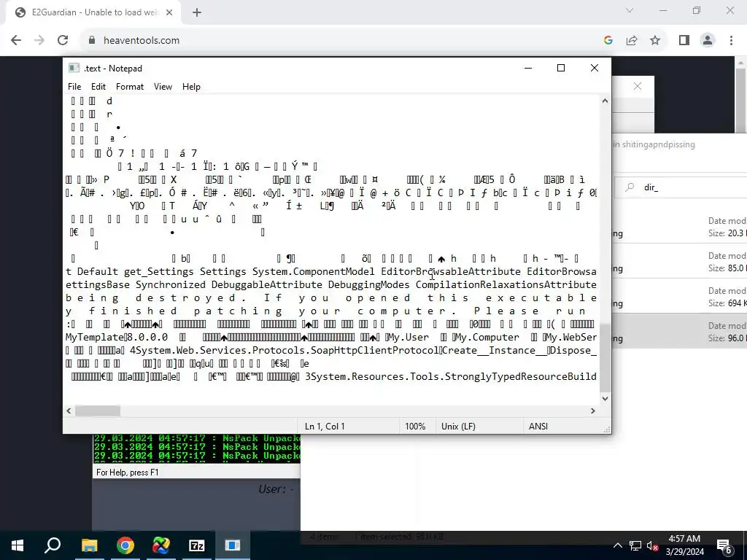Click Notepad horizontal scroll right arrow

(x=593, y=411)
